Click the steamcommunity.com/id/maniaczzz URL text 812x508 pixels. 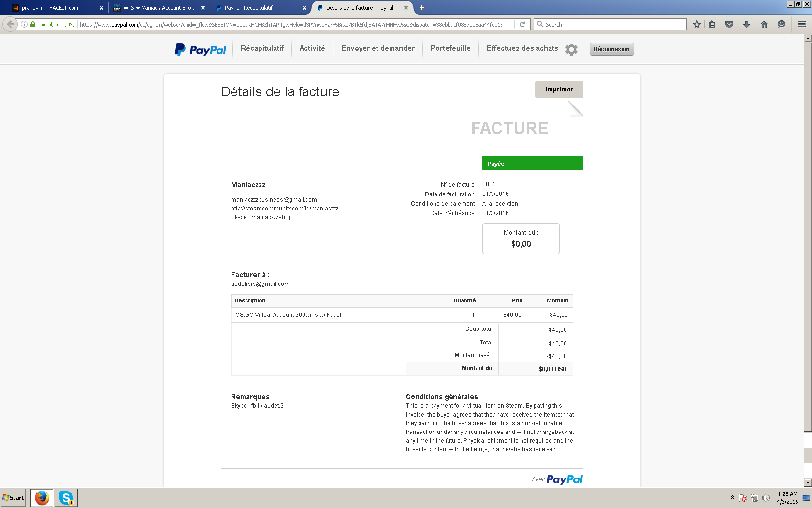coord(285,209)
